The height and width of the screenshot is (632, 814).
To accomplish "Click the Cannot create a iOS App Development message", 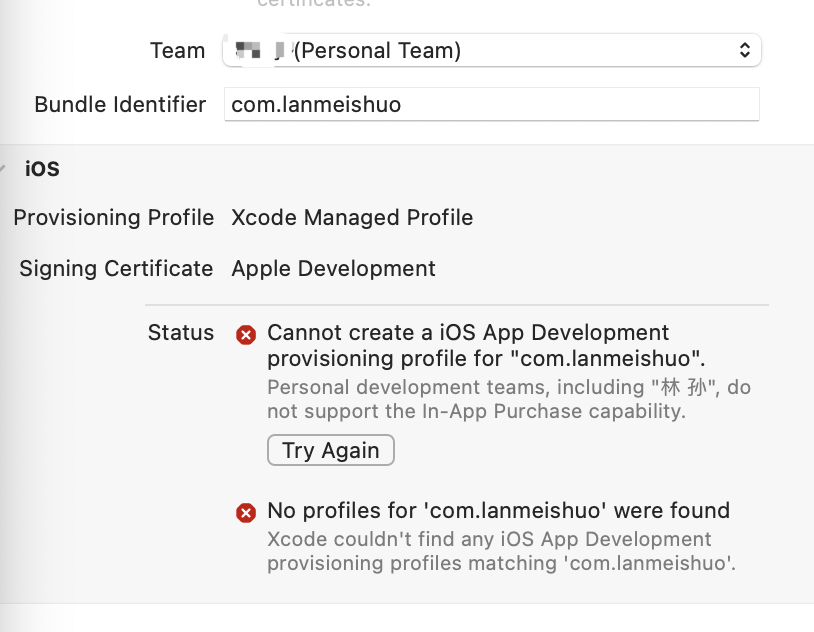I will pos(486,345).
